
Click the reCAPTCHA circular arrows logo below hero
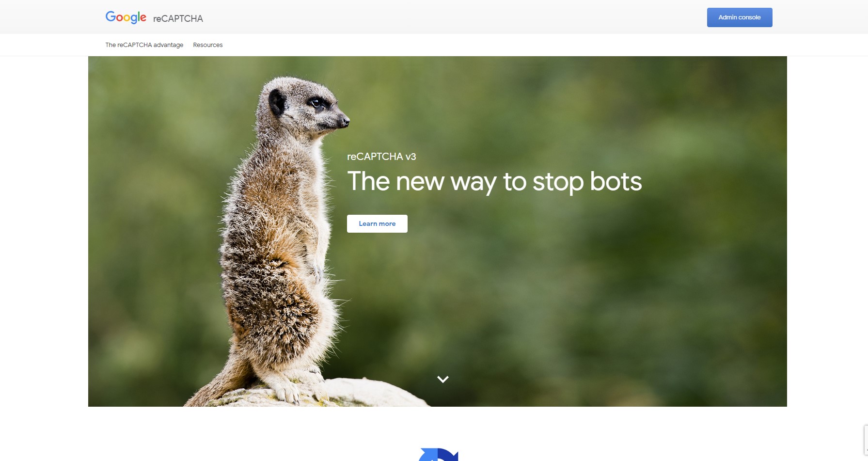coord(438,455)
